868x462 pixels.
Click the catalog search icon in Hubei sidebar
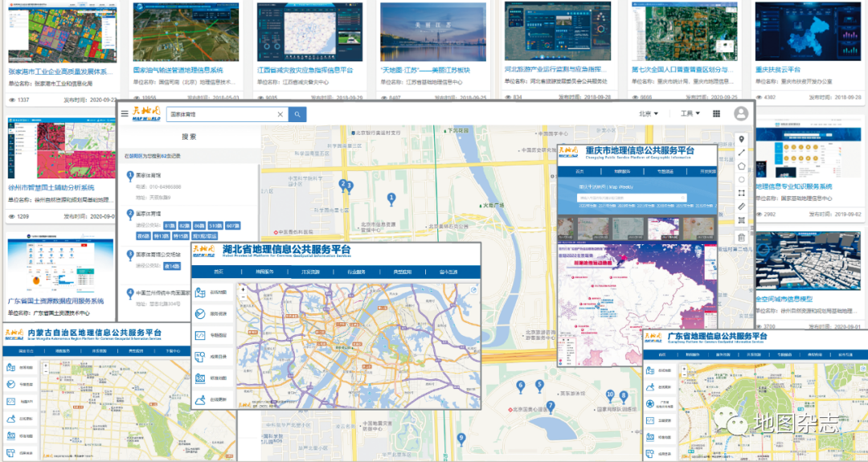tap(200, 357)
